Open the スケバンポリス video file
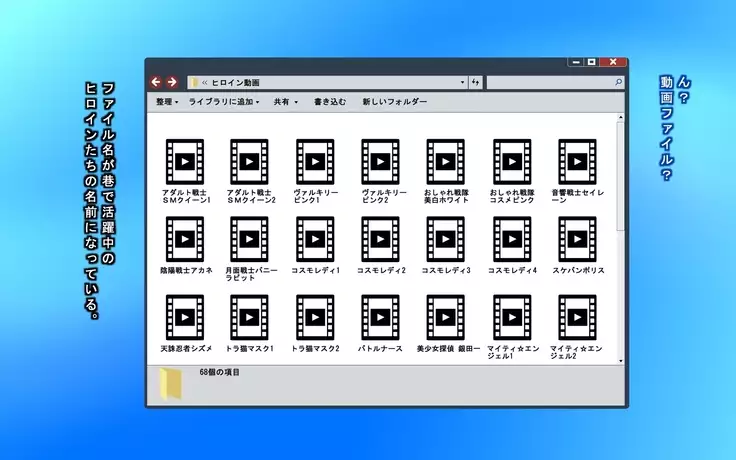 click(x=577, y=238)
